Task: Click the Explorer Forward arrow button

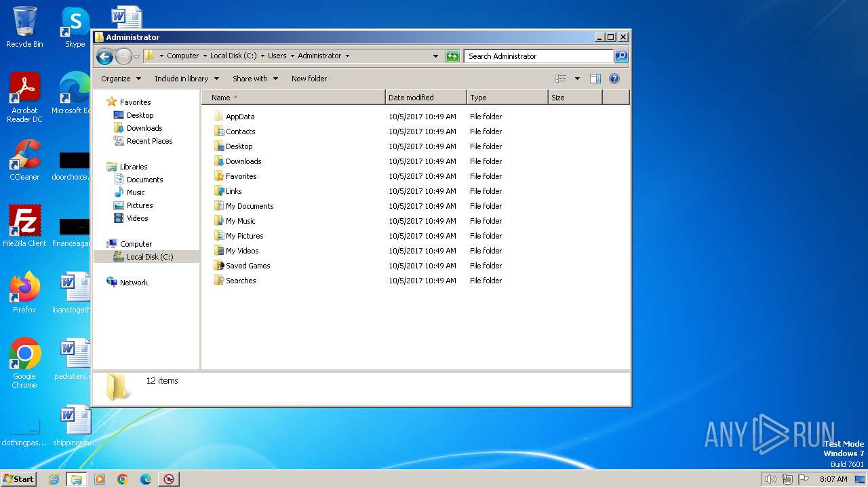Action: [123, 56]
